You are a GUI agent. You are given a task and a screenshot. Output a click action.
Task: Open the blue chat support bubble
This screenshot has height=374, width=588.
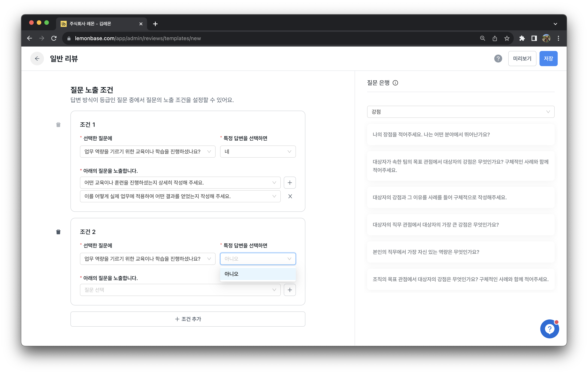(x=549, y=329)
